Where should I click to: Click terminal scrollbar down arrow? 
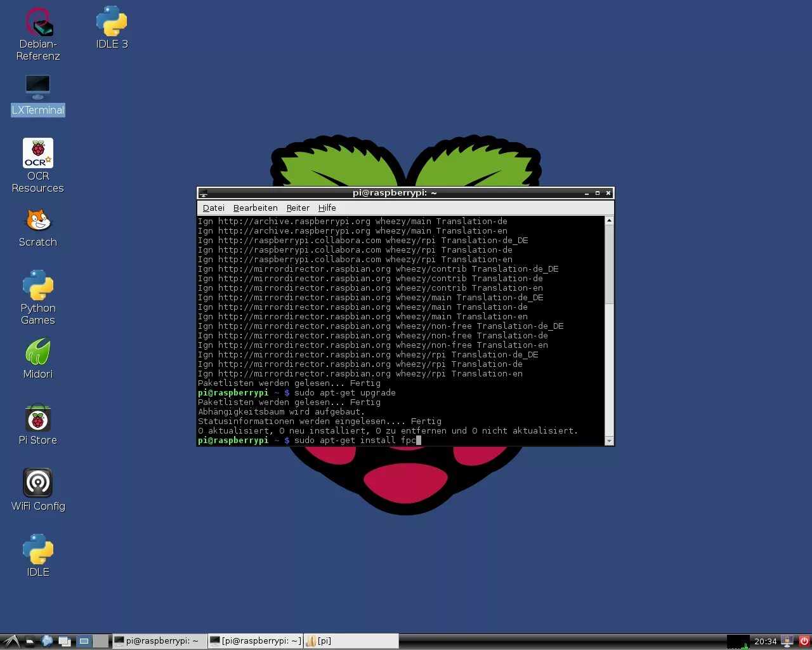pyautogui.click(x=609, y=441)
